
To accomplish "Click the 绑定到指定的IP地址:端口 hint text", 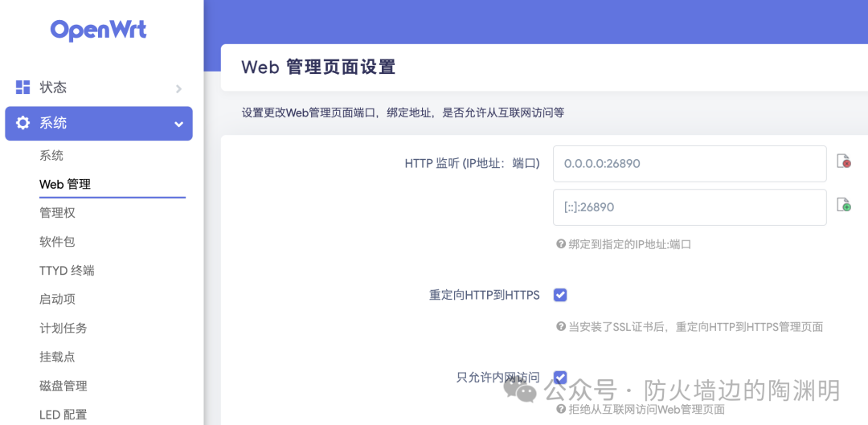I will (x=630, y=244).
